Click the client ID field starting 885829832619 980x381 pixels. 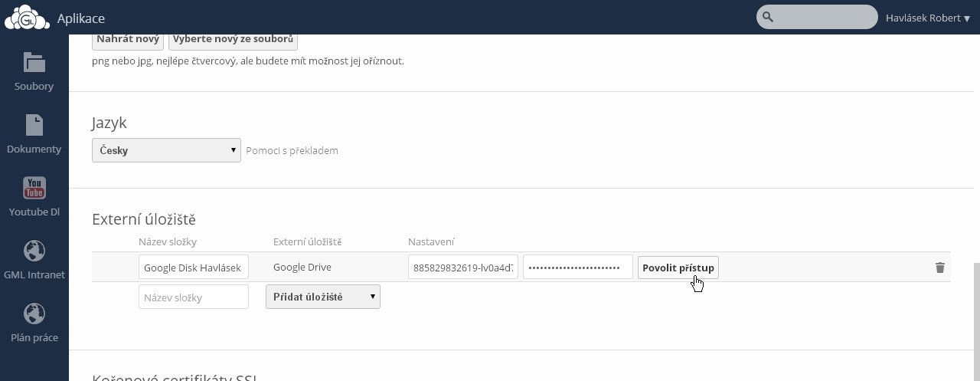click(462, 268)
